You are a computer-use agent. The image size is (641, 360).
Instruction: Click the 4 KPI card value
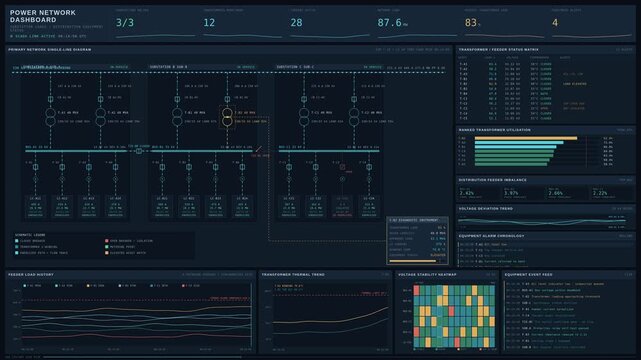(555, 23)
